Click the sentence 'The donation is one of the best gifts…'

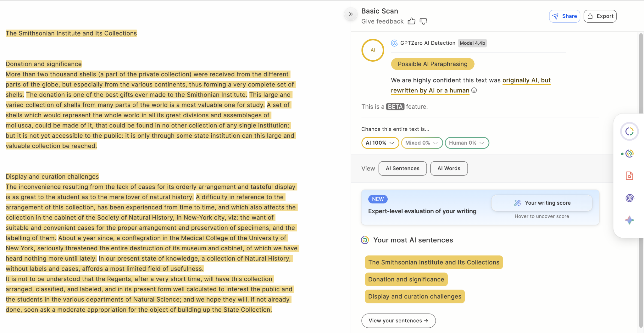click(x=137, y=95)
